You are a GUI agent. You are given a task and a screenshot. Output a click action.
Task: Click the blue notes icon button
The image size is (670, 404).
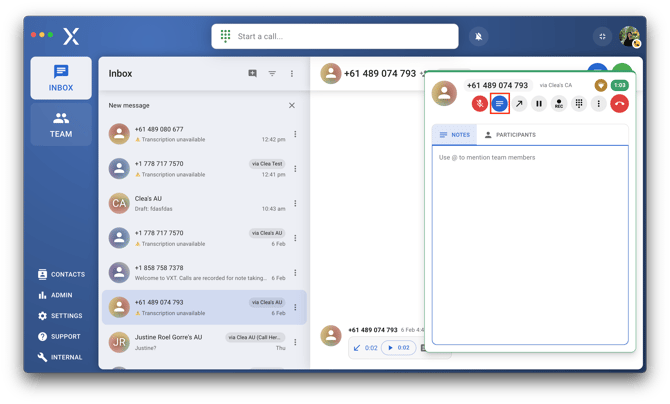(500, 104)
